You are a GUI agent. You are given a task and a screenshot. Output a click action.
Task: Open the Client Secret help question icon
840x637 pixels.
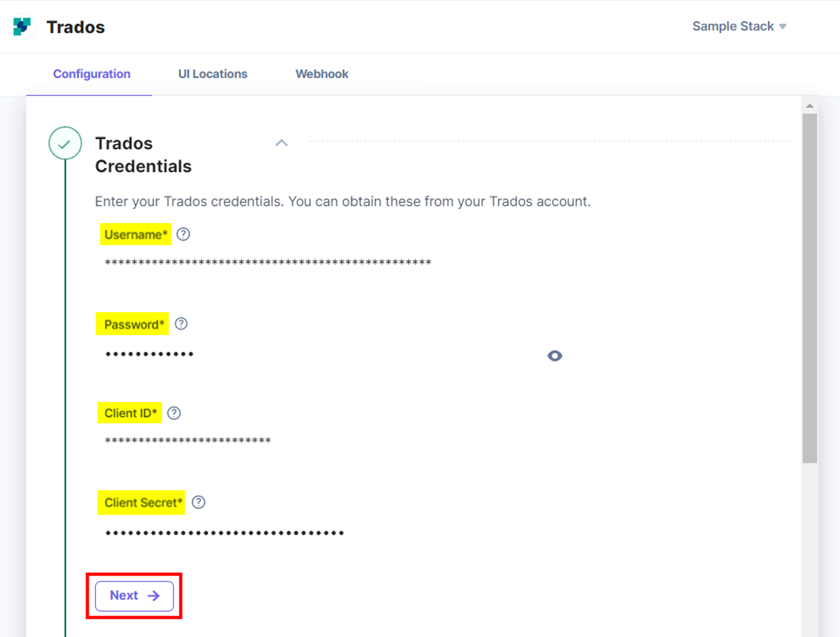click(x=199, y=502)
